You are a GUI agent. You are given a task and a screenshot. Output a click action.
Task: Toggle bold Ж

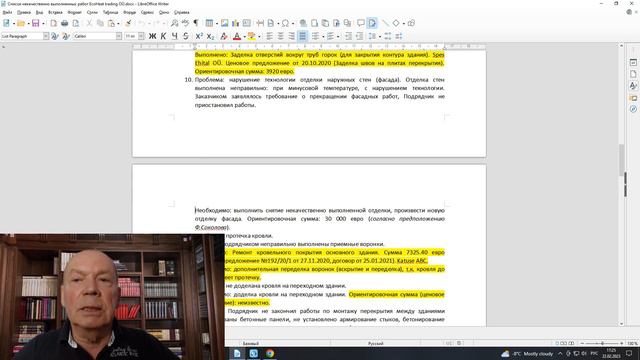click(152, 36)
